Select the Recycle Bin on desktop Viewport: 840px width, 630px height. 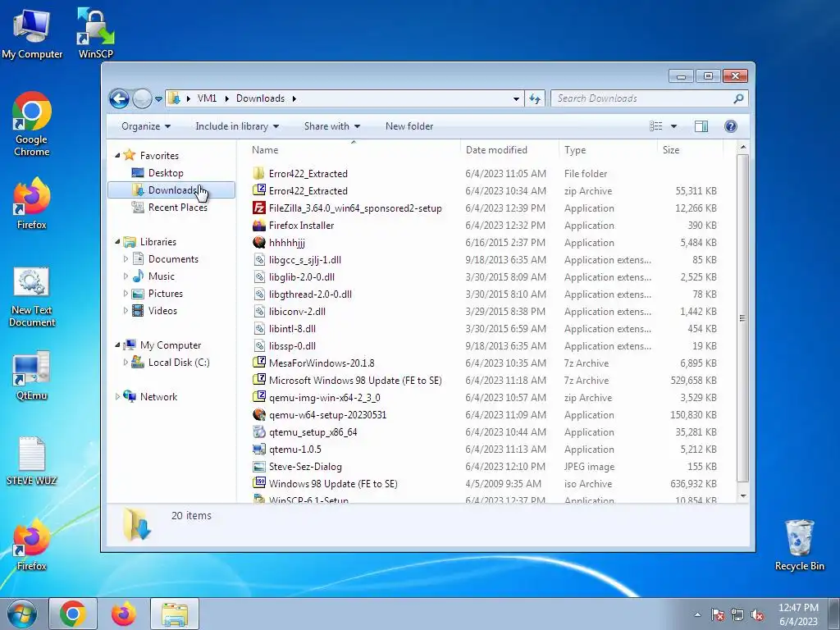pos(799,546)
